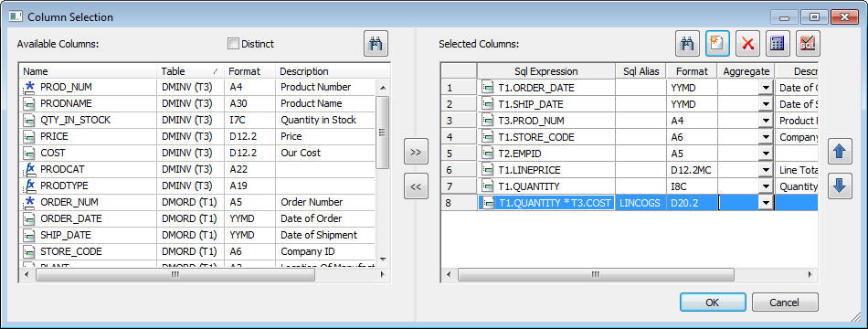Click the Available Columns vertical scrollbar thumb
The width and height of the screenshot is (868, 329).
382,133
